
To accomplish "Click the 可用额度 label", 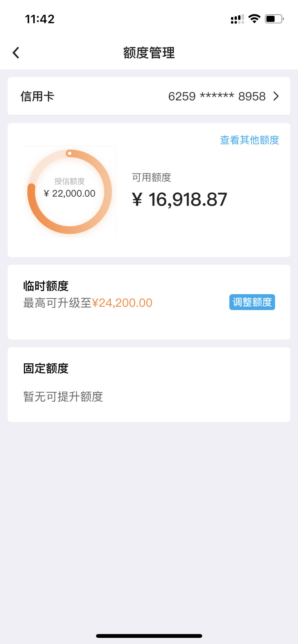I will [151, 177].
